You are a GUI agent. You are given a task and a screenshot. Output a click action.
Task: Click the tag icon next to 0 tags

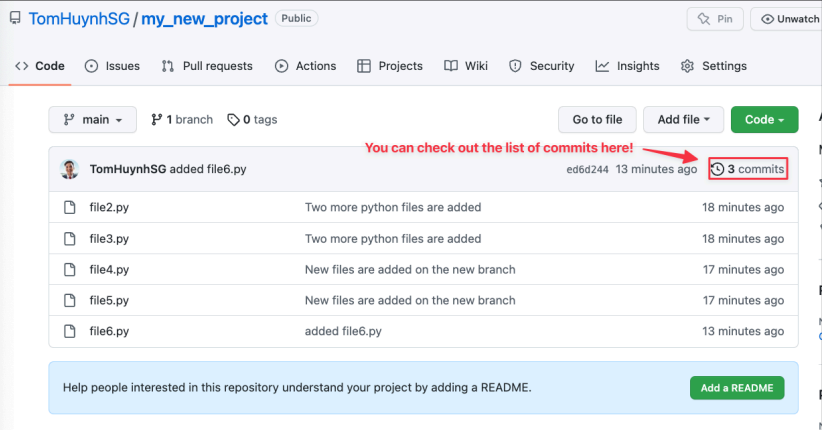point(233,120)
